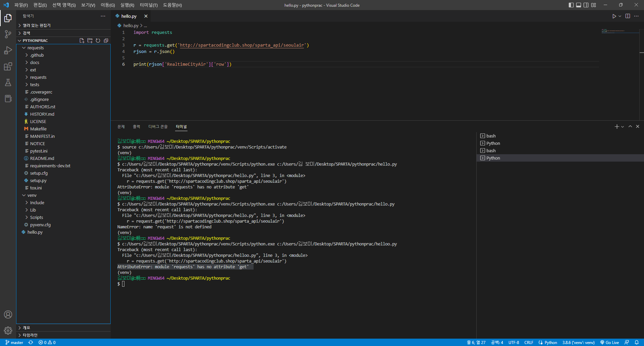Image resolution: width=644 pixels, height=346 pixels.
Task: Open the Manage gear menu
Action: click(8, 331)
